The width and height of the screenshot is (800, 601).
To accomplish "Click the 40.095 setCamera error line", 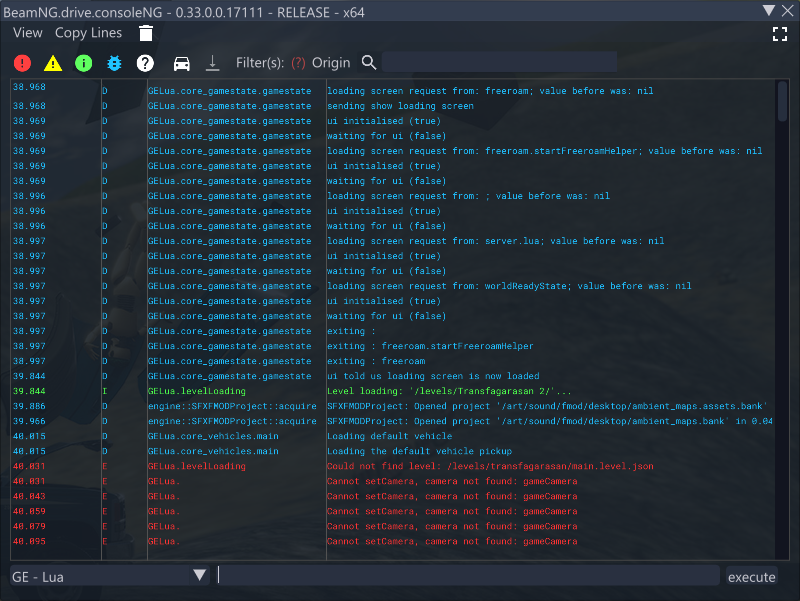I will pyautogui.click(x=452, y=541).
